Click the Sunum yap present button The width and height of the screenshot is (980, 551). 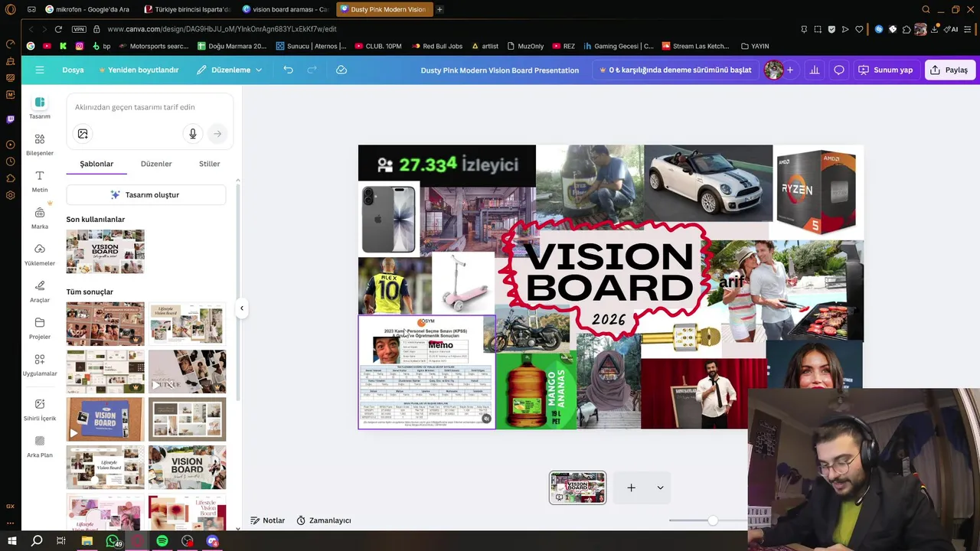point(885,70)
